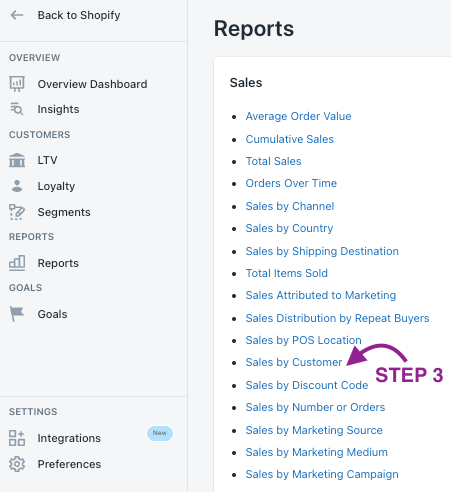451x492 pixels.
Task: Go back to Shopify
Action: point(79,15)
